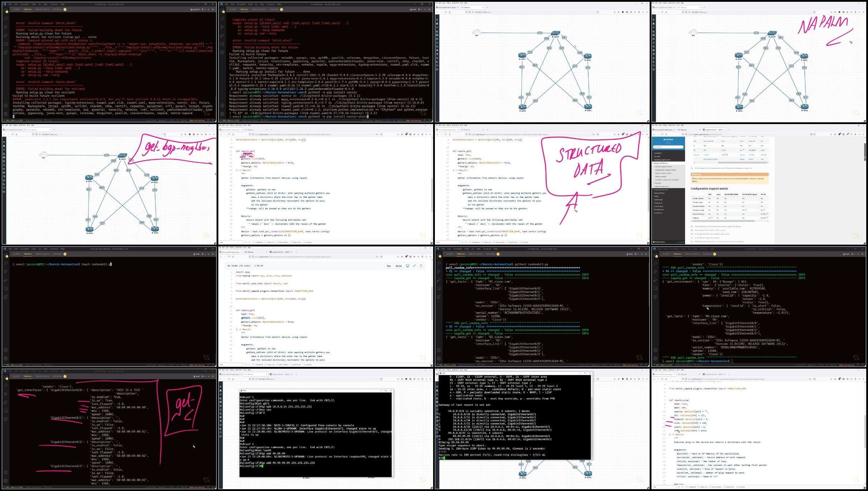868x491 pixels.
Task: Open Search in the 'touch runbook13.py' VS Code window
Action: 6,263
